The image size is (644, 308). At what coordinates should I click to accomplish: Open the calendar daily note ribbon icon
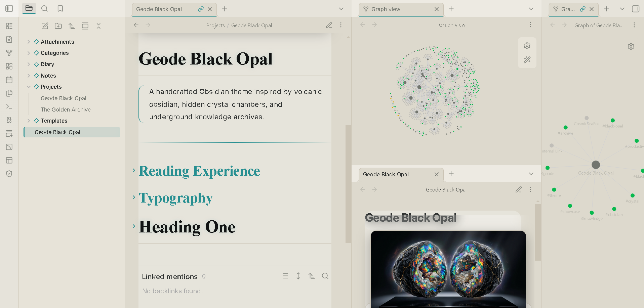tap(9, 80)
